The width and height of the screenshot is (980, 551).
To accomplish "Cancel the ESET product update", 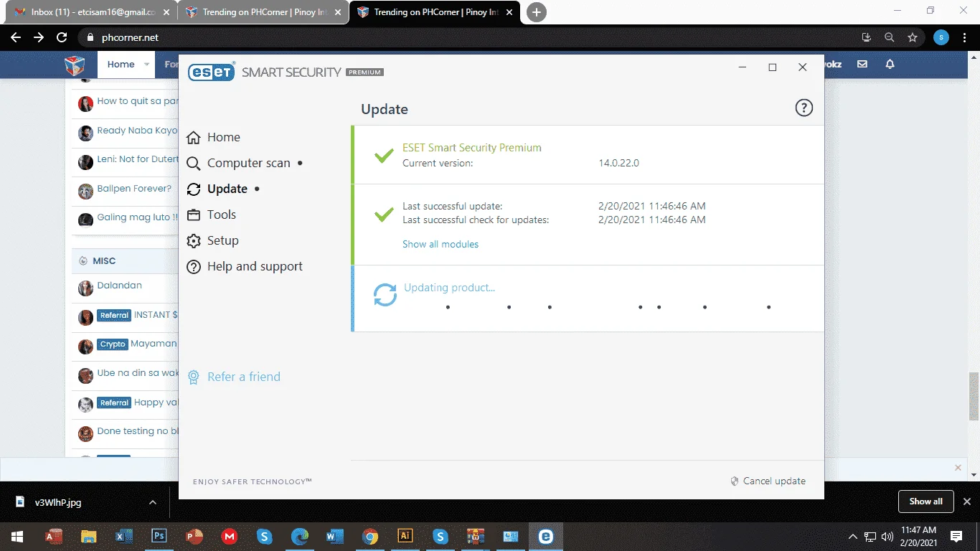I will [x=768, y=481].
